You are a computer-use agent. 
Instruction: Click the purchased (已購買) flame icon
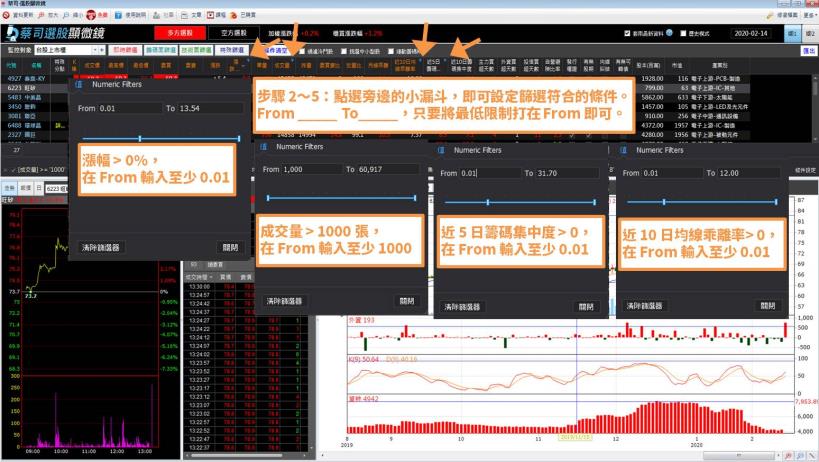tap(234, 15)
